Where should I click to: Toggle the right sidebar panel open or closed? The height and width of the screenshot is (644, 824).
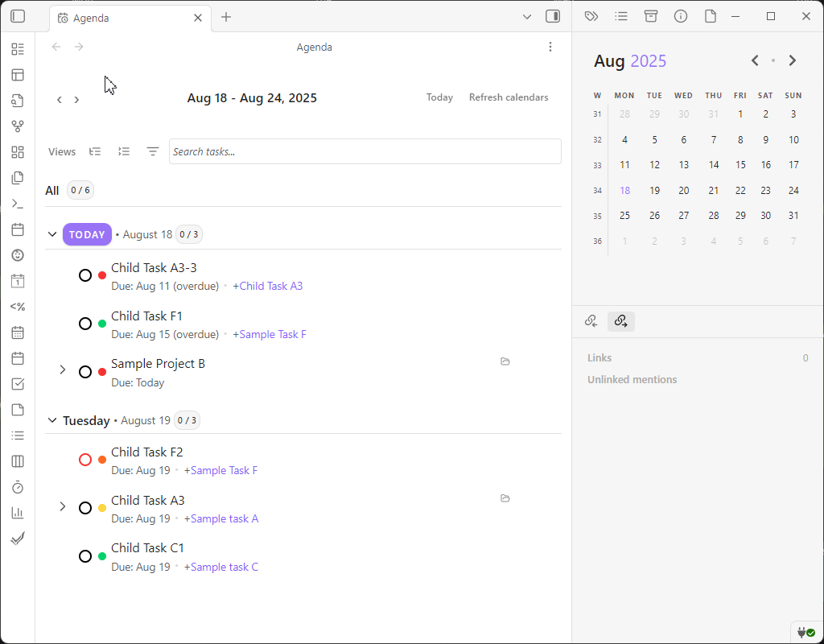coord(551,16)
